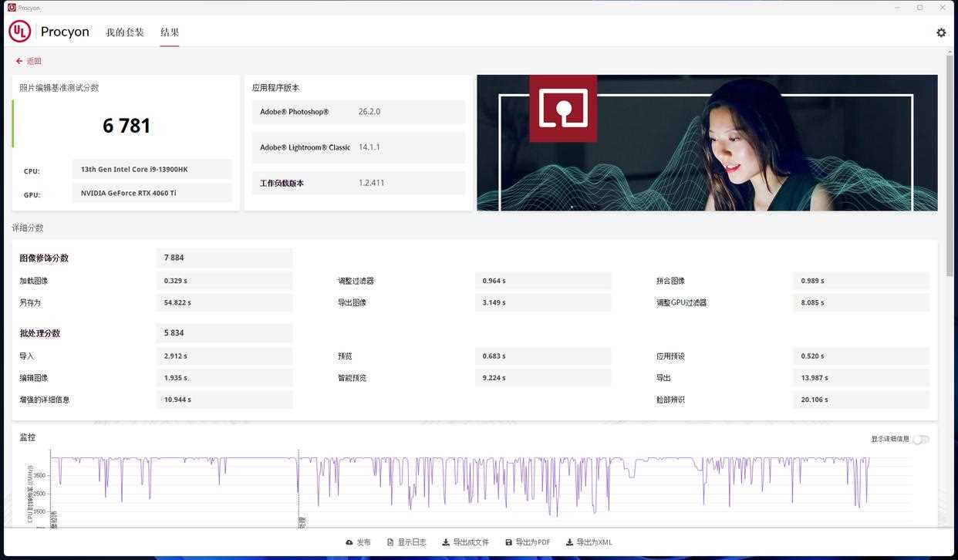Click the 发布 publish button

[359, 542]
